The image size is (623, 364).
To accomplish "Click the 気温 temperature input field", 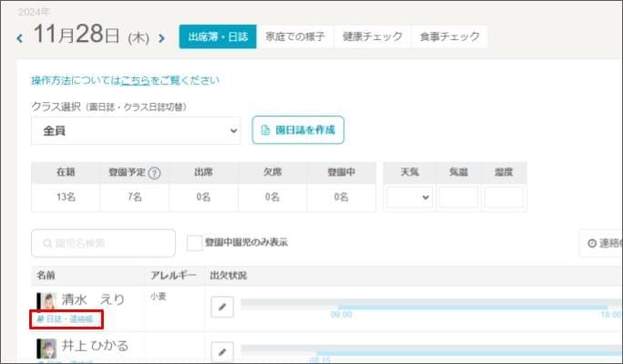I will click(x=458, y=197).
